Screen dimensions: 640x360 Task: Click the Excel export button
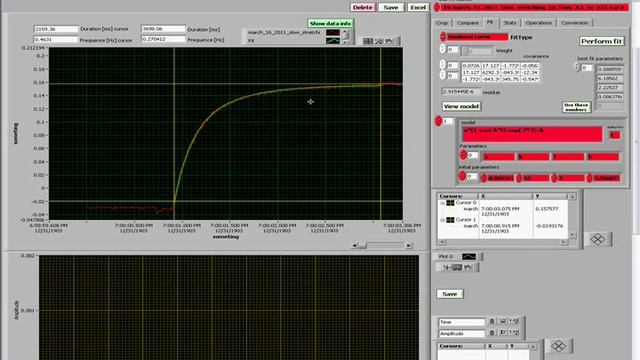418,7
